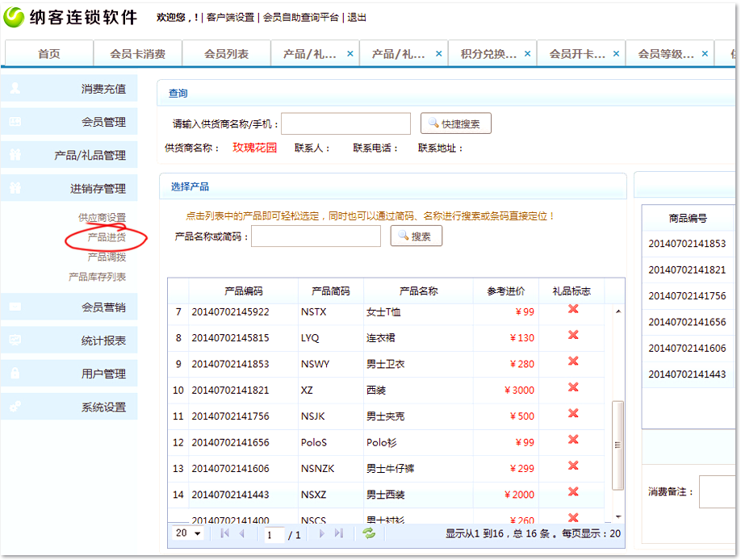Go to the first page of the product list
The height and width of the screenshot is (560, 741).
[224, 533]
